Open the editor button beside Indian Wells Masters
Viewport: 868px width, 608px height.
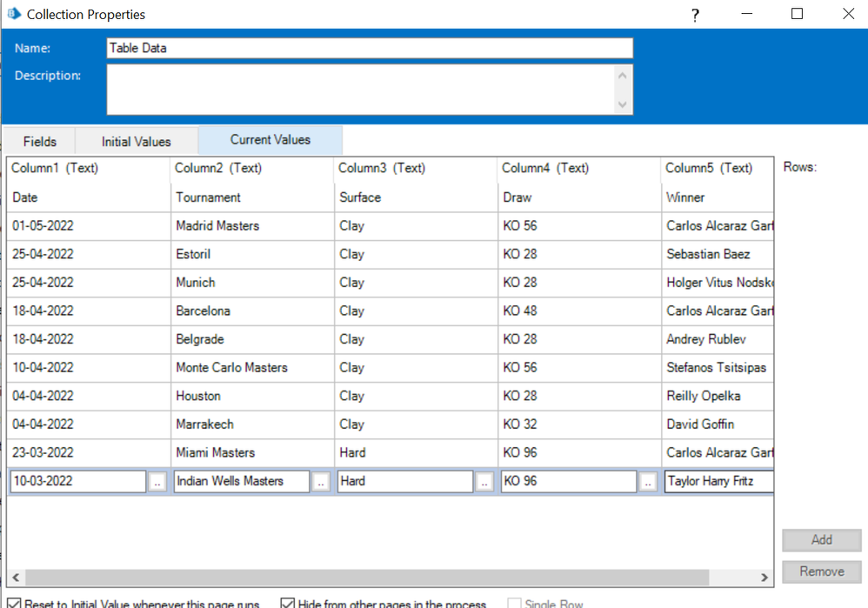pyautogui.click(x=321, y=482)
